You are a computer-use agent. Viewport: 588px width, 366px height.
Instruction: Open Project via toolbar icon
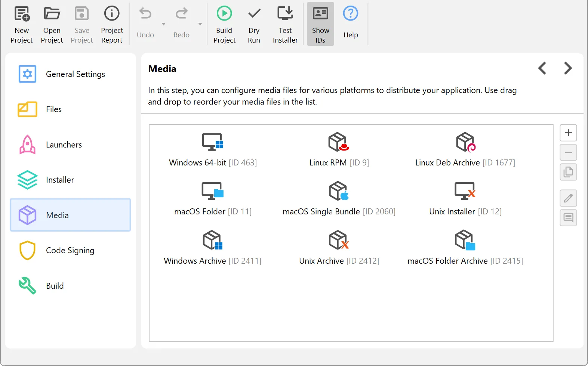coord(52,24)
